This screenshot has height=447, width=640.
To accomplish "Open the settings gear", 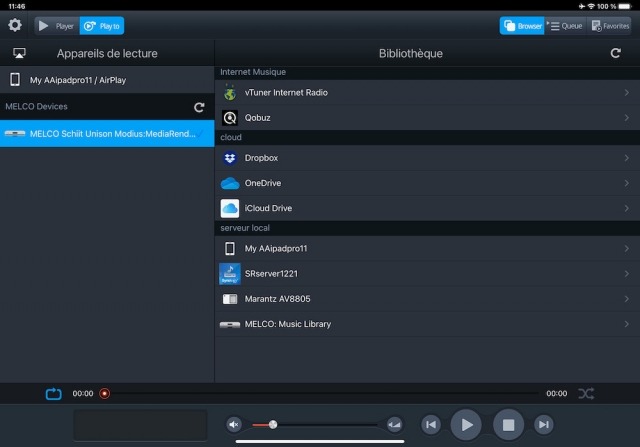I will coord(15,25).
